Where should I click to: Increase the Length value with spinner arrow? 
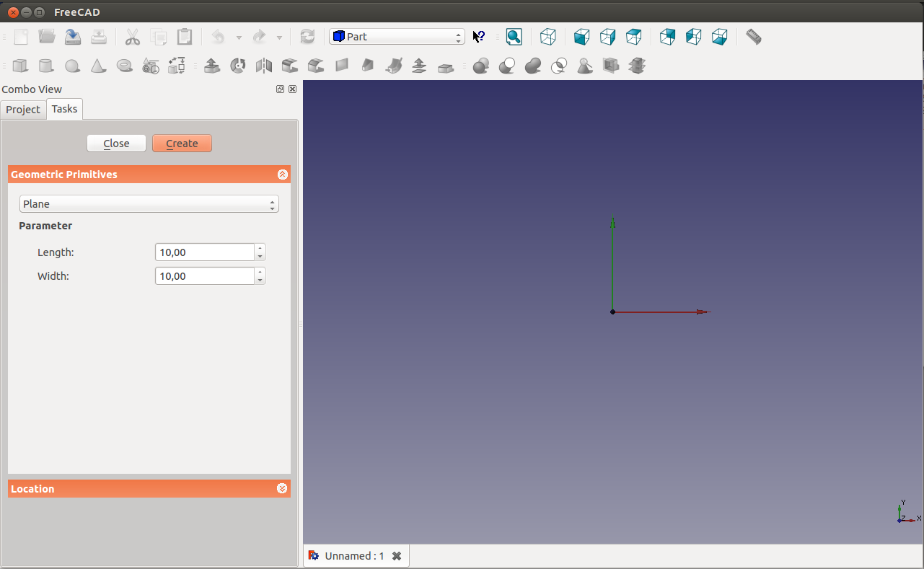tap(260, 248)
